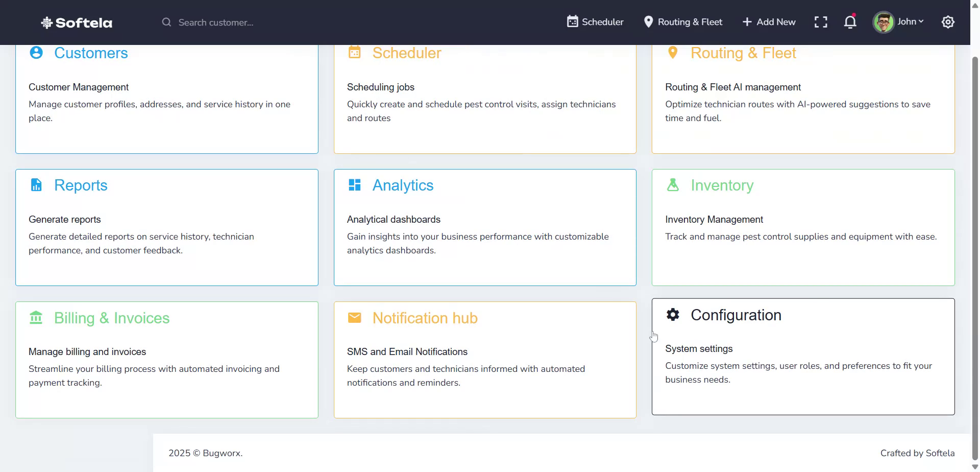Click the Reports document icon

(x=36, y=185)
